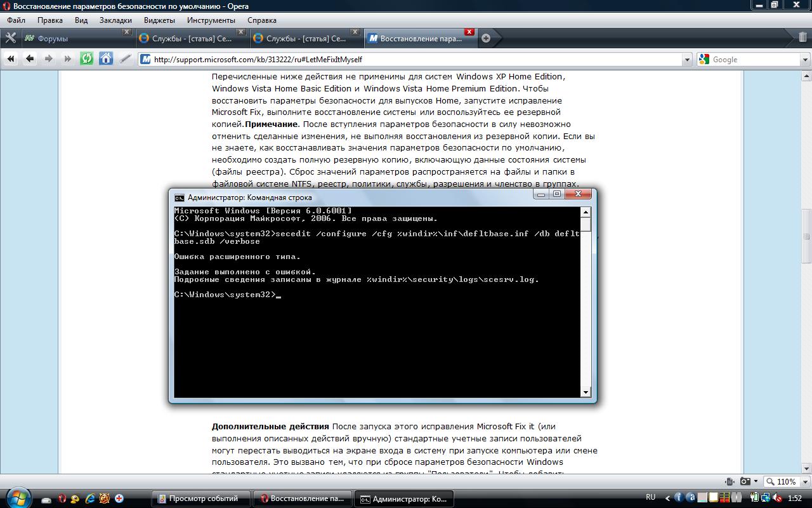The image size is (812, 508).
Task: Click the Rewind navigation button
Action: click(11, 59)
